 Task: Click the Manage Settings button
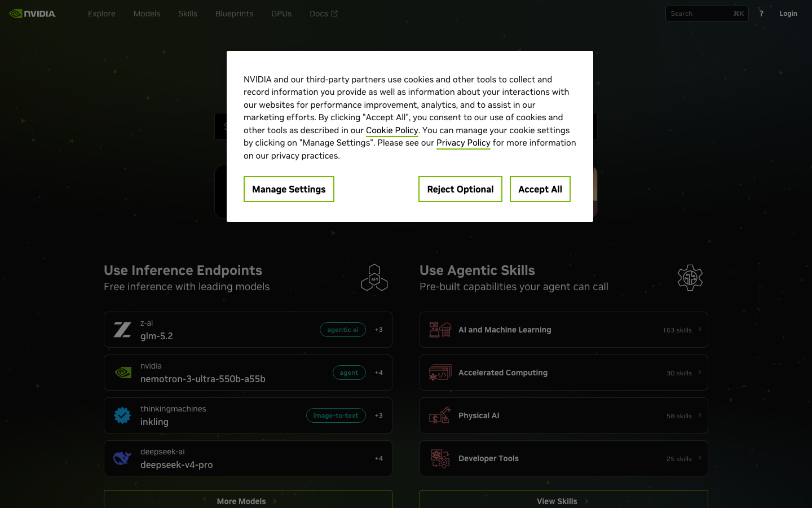click(x=289, y=189)
